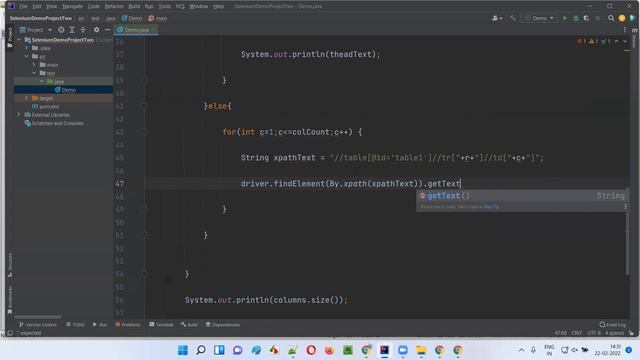Image resolution: width=640 pixels, height=360 pixels.
Task: Select pom.xml in project tree
Action: tap(46, 107)
